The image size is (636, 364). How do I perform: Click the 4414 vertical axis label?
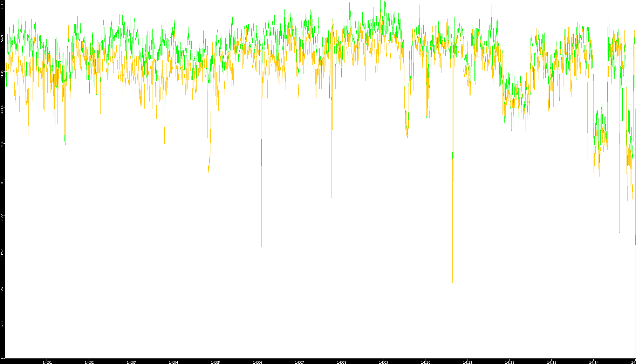2,109
